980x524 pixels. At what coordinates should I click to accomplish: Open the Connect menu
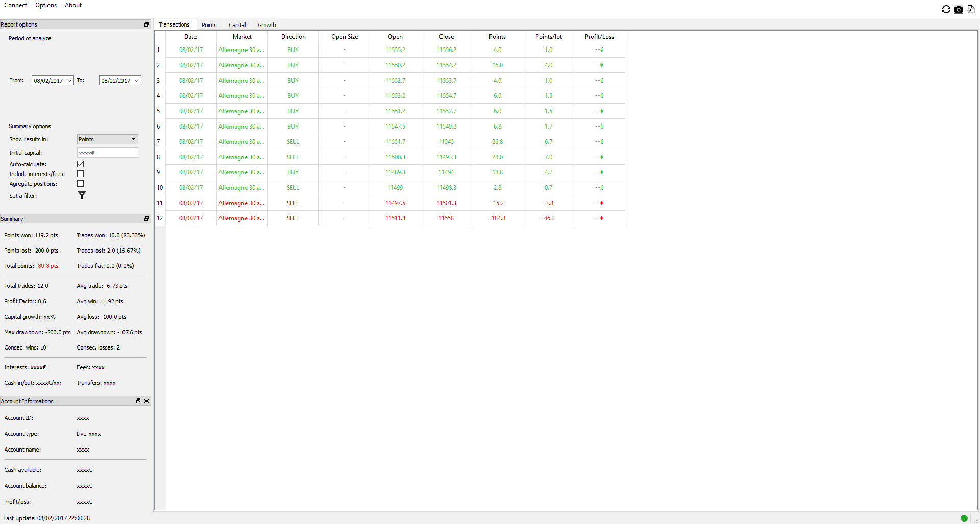click(16, 5)
